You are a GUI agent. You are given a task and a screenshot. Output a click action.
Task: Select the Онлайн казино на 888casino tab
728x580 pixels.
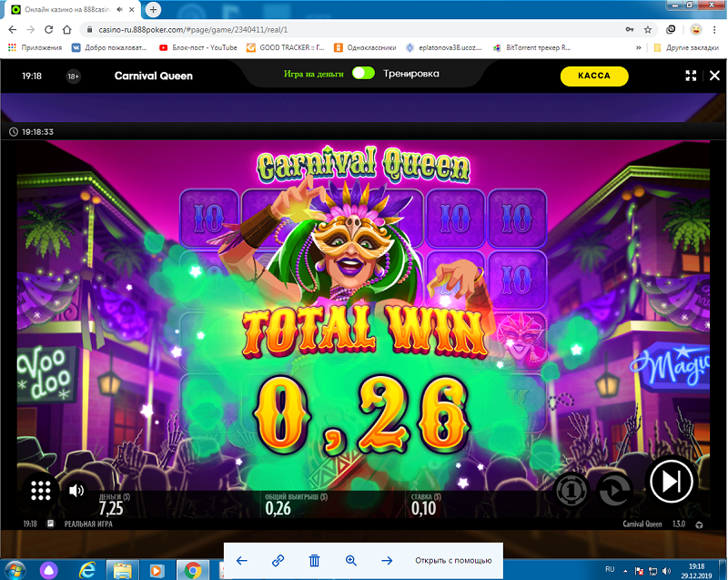72,9
